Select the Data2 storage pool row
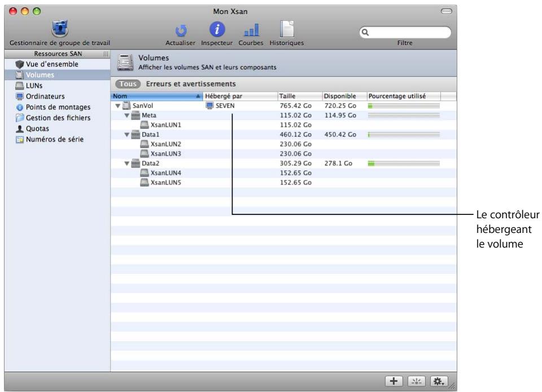Viewport: 542px width, 392px height. [x=283, y=164]
